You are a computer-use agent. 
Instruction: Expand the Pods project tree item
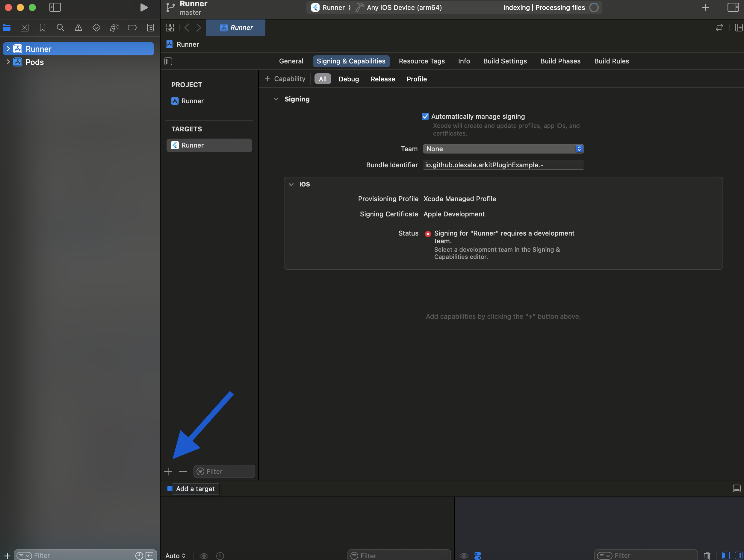pos(8,62)
